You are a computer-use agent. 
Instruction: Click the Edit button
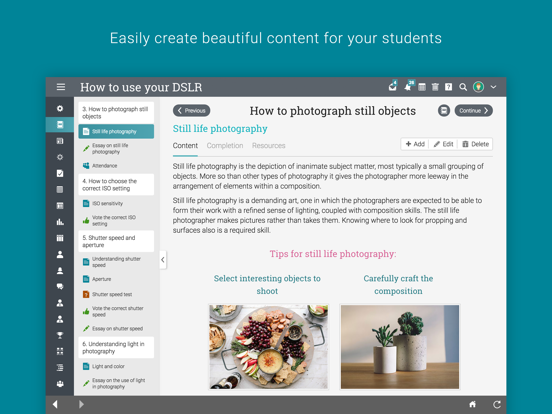[443, 144]
